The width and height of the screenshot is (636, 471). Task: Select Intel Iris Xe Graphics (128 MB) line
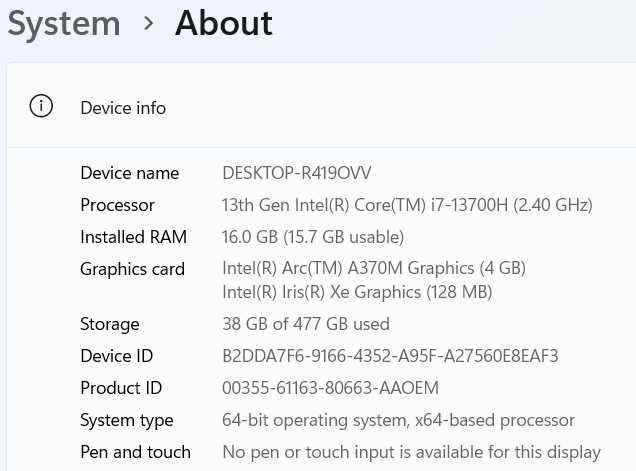(357, 292)
